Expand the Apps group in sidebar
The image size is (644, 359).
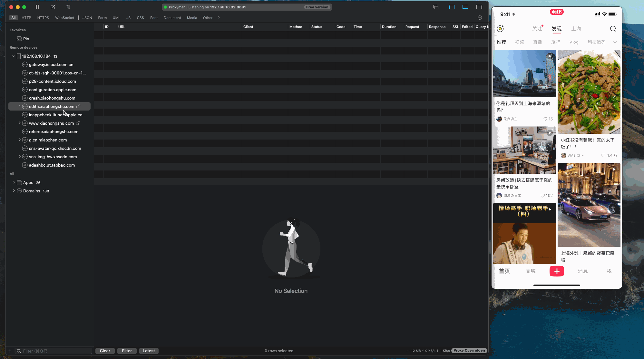click(14, 182)
